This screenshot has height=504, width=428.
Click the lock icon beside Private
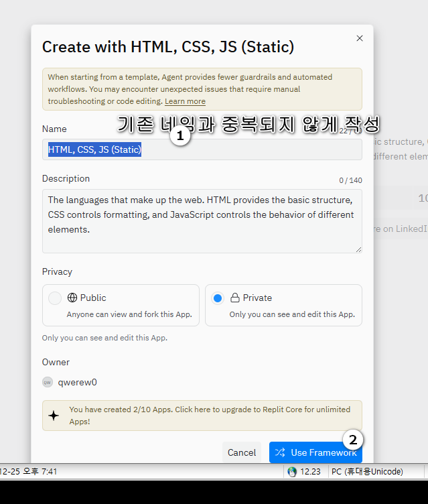point(235,298)
